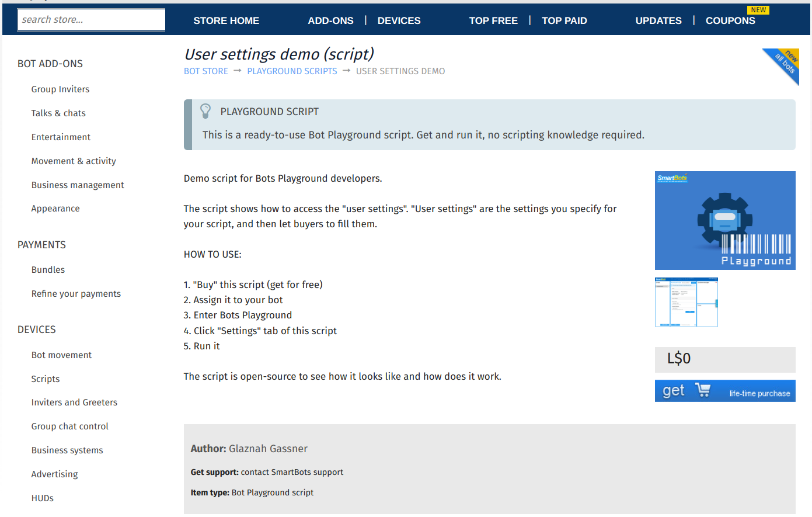Image resolution: width=812 pixels, height=517 pixels.
Task: Follow the PLAYGROUND SCRIPTS breadcrumb link
Action: coord(292,71)
